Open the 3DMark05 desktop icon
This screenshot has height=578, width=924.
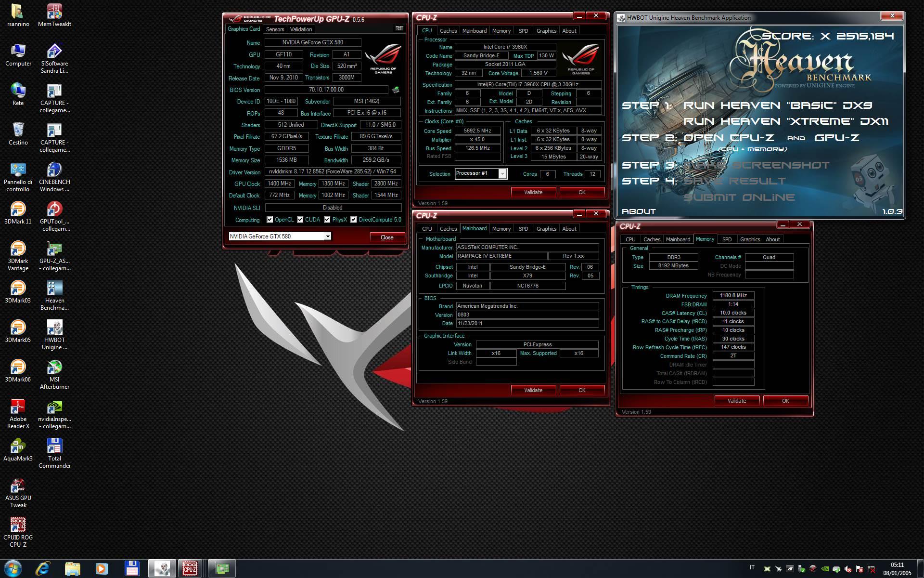18,331
